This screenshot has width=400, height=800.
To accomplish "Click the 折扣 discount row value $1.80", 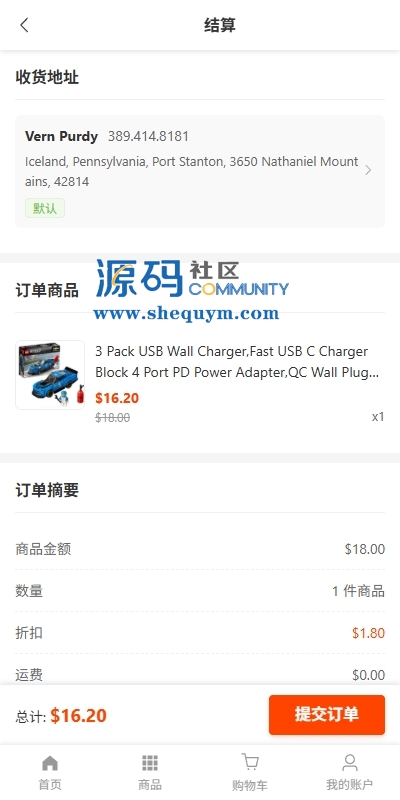I will coord(368,633).
